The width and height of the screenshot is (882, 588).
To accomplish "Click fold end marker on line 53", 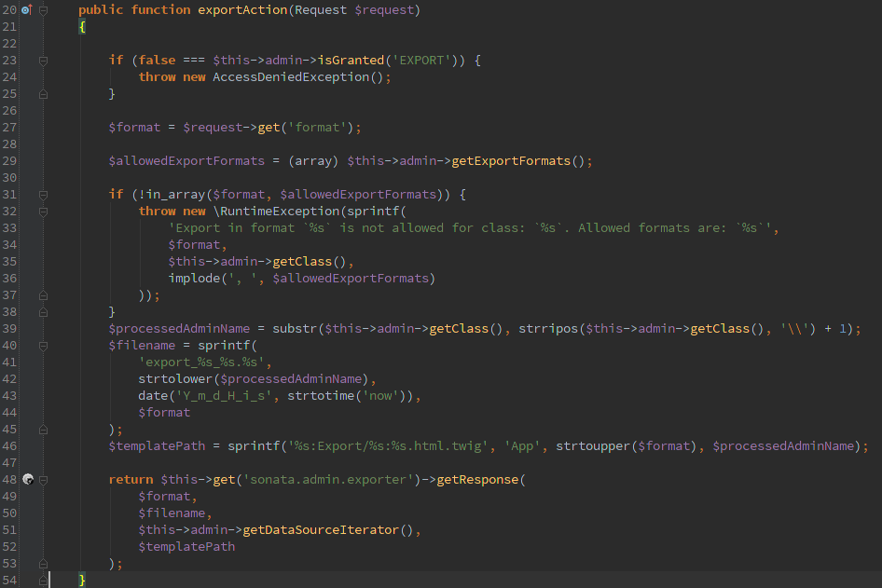I will coord(43,563).
